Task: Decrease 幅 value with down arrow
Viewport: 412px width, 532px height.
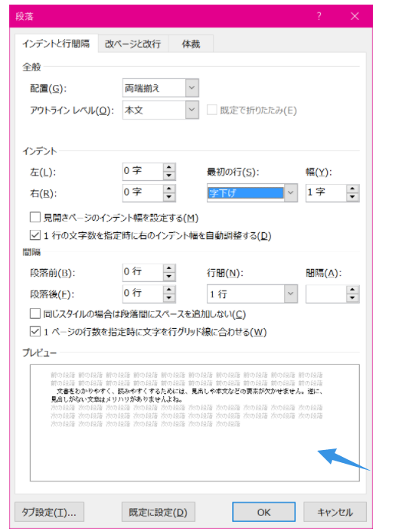Action: point(353,198)
